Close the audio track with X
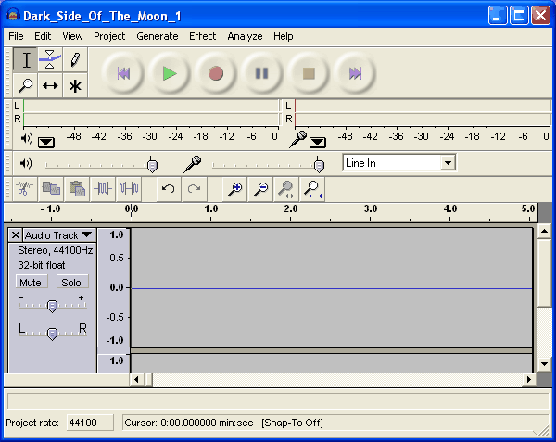Screen dimensions: 556x442 [15, 235]
